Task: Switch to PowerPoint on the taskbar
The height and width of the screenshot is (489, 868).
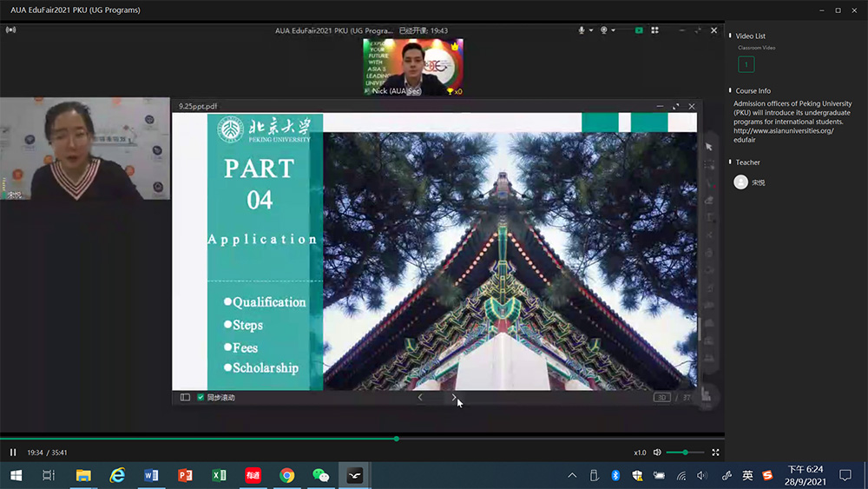Action: click(185, 475)
